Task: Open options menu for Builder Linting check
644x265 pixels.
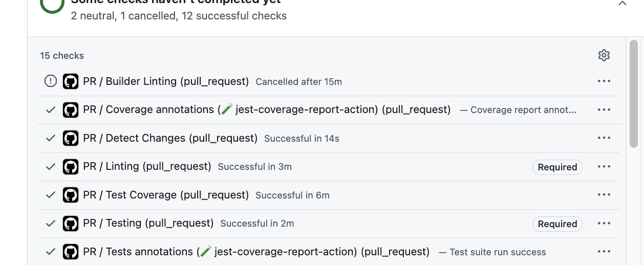Action: [604, 81]
